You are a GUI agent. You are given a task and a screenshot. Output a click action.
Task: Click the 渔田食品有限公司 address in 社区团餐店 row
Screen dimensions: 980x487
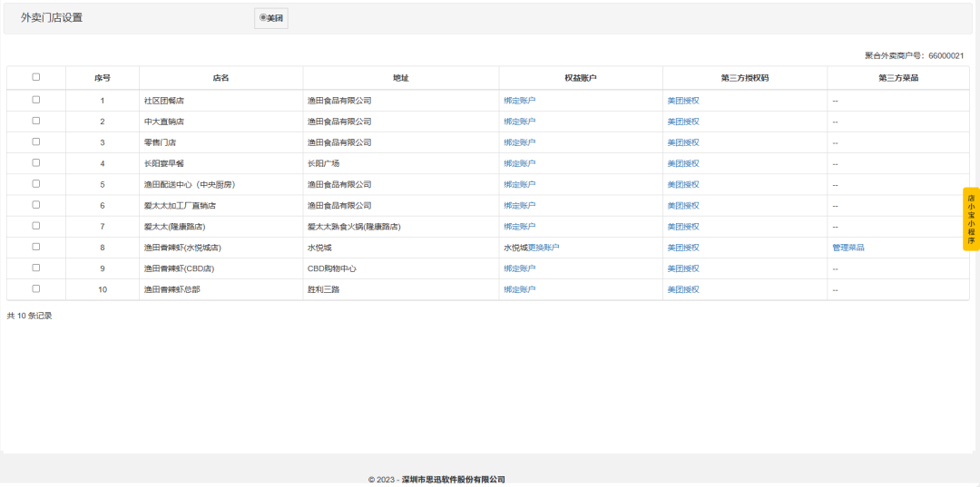point(339,101)
